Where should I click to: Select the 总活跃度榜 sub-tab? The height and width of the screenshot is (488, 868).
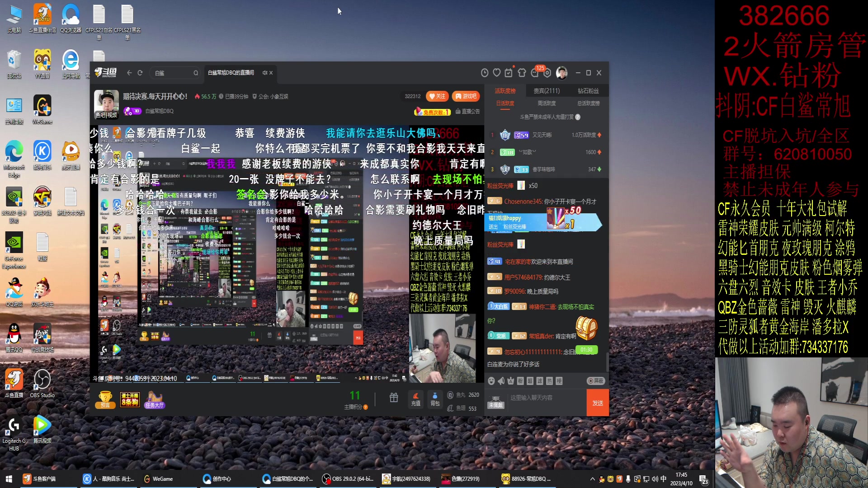click(588, 103)
